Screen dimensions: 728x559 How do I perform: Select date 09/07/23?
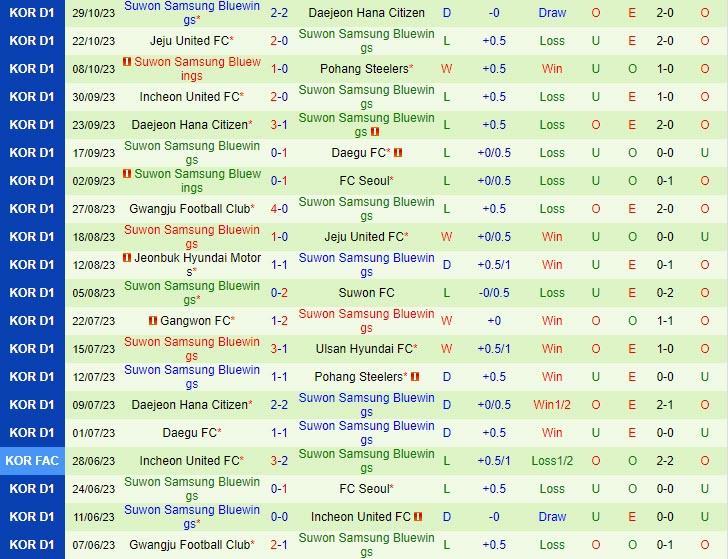[93, 405]
